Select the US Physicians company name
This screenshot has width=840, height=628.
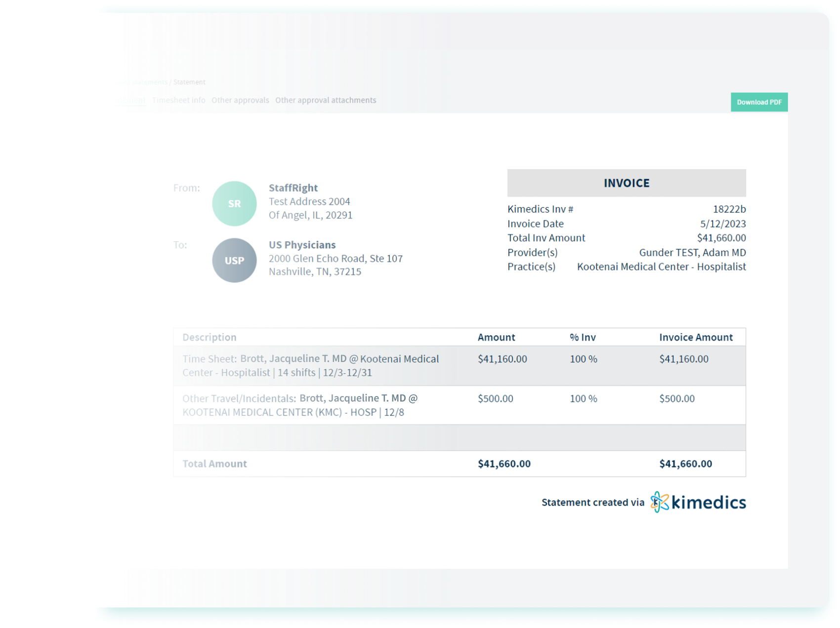click(302, 245)
